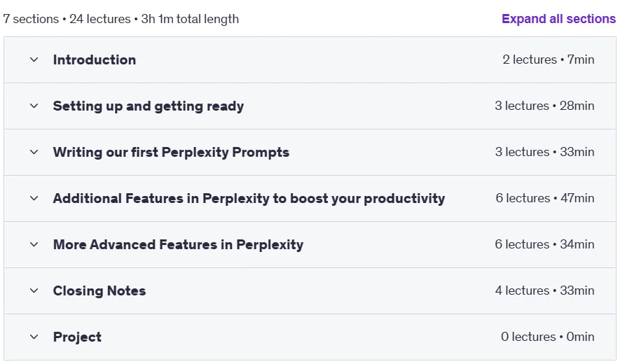This screenshot has height=364, width=620.
Task: Toggle chevron next to More Advanced Features
Action: (x=34, y=244)
